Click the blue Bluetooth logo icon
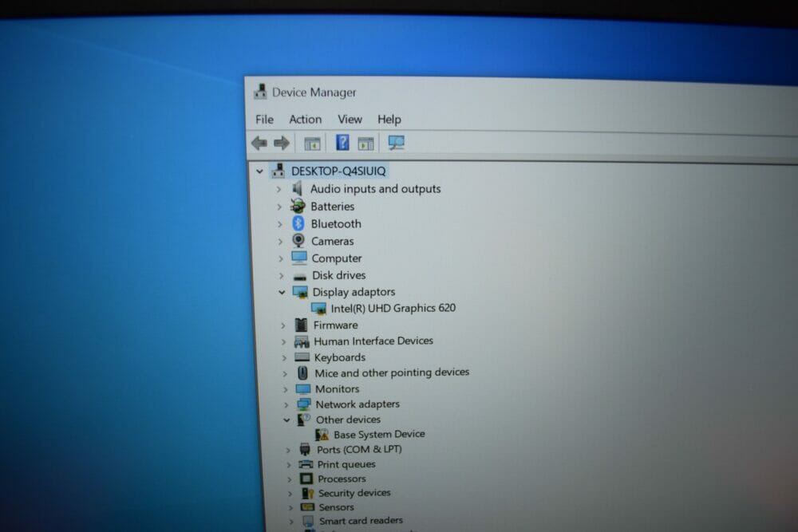Viewport: 798px width, 532px height. (298, 223)
